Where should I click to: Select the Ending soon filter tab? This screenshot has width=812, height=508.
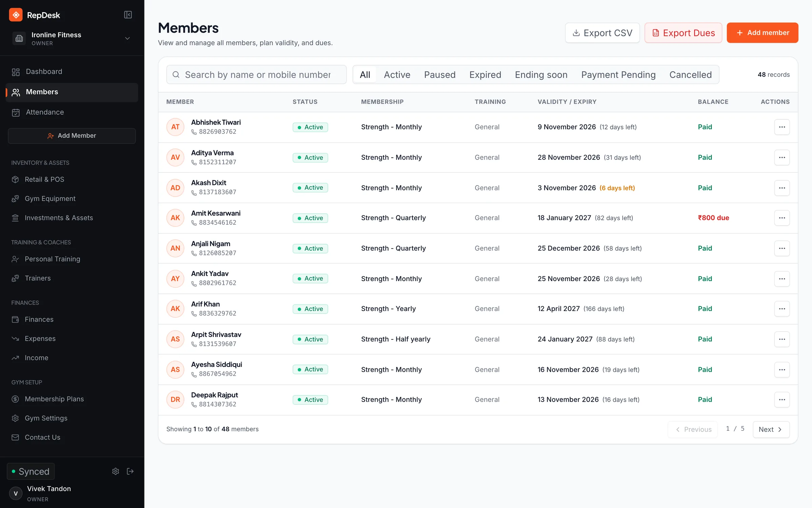pos(541,75)
